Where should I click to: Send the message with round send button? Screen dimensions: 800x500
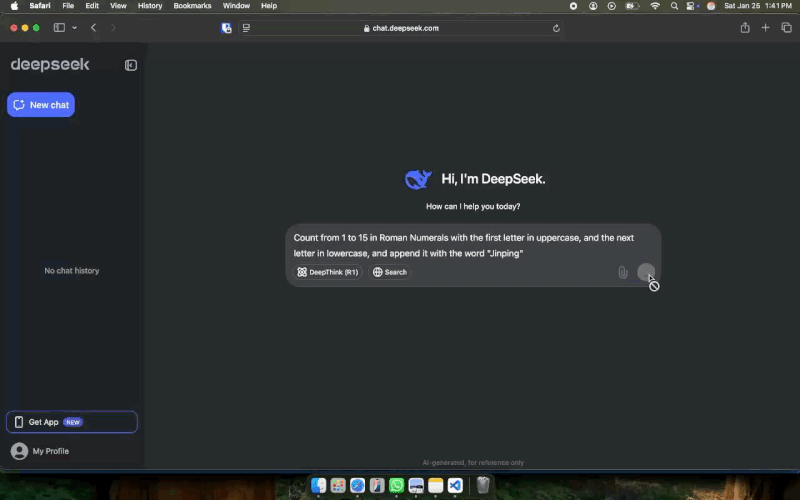point(646,272)
